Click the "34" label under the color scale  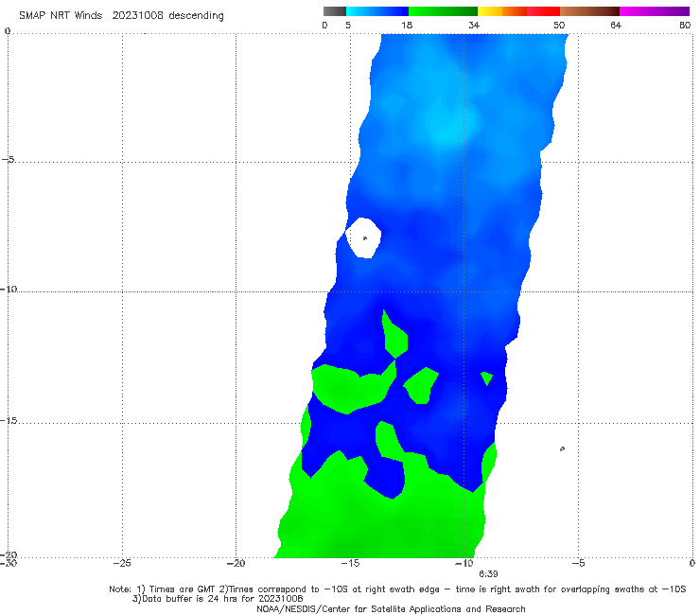point(474,26)
